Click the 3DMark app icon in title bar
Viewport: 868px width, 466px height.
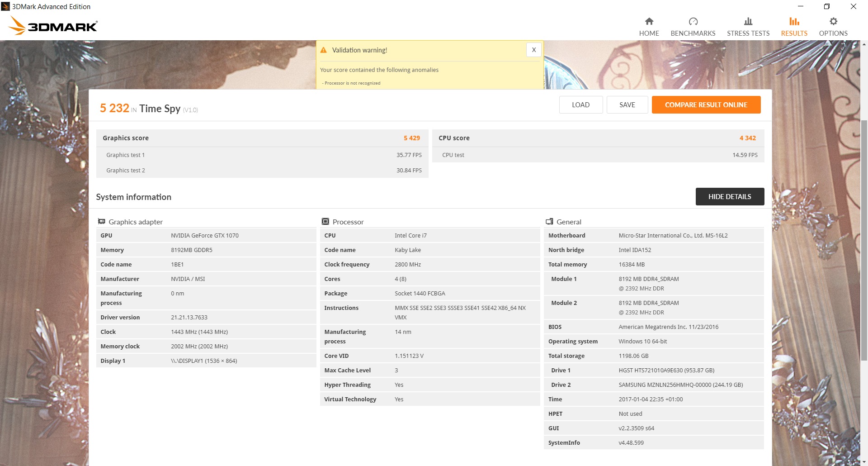point(5,6)
